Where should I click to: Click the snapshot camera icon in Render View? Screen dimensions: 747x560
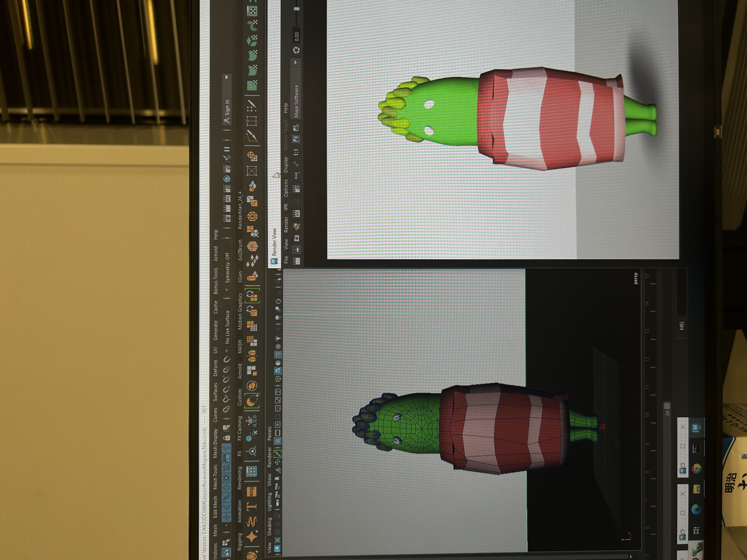(x=297, y=238)
